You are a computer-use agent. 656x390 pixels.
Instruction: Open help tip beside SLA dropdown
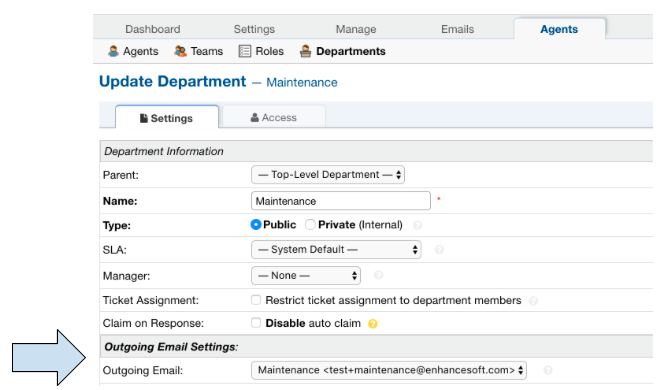click(439, 250)
